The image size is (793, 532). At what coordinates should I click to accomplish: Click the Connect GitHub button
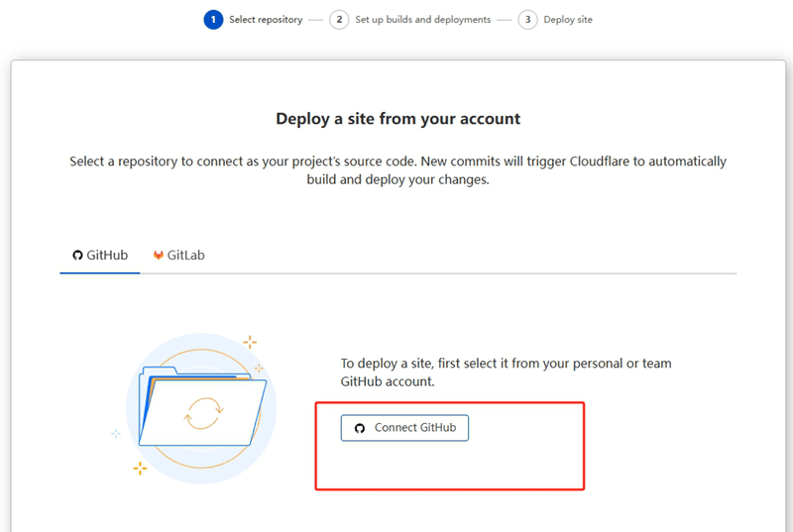[404, 428]
